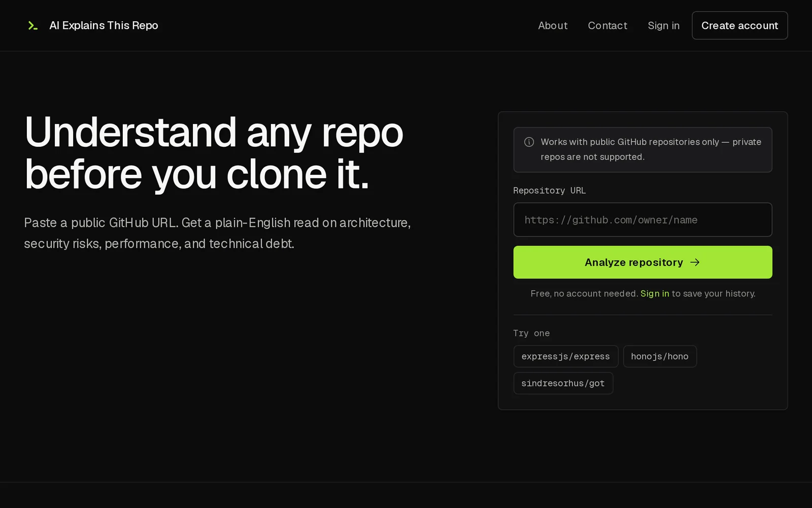Click the info icon in the notice box

529,142
